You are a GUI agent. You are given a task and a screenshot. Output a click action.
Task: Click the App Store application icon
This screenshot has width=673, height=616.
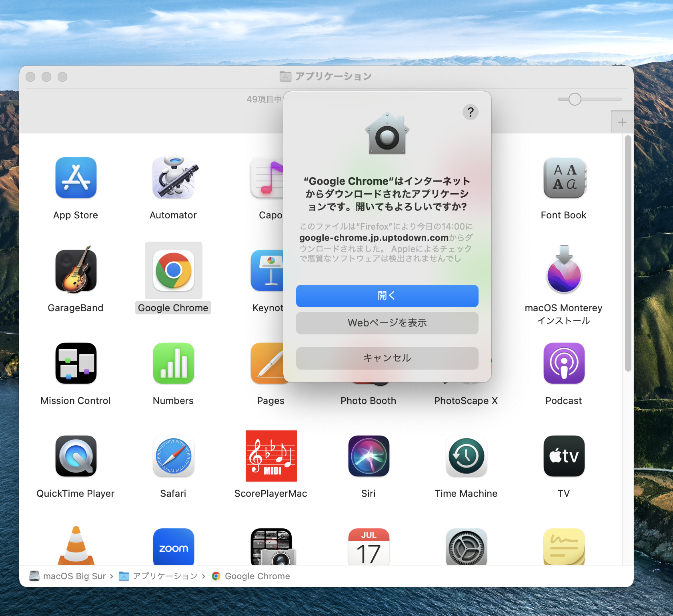tap(76, 178)
